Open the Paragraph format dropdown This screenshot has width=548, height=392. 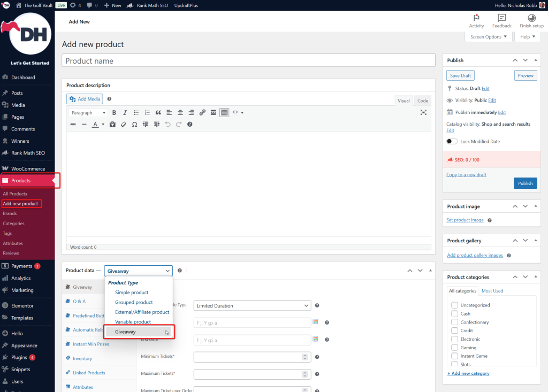tap(88, 113)
